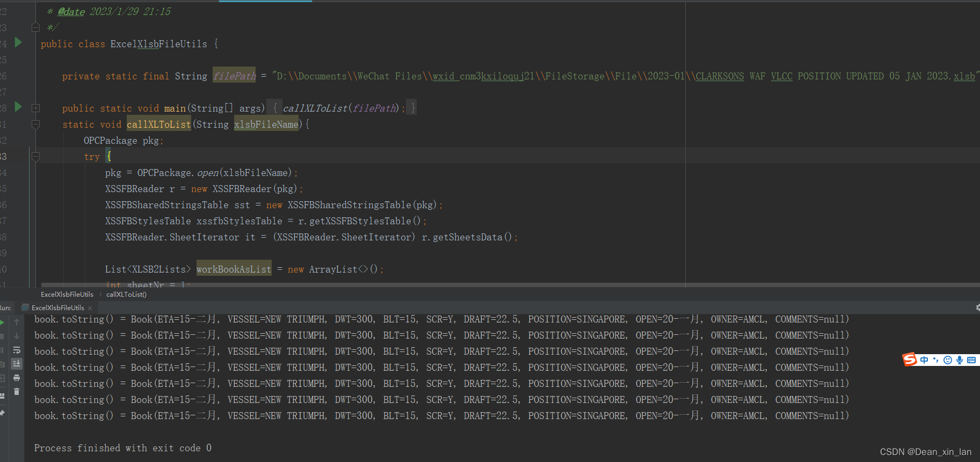
Task: Click the xssfbStylesTable variable
Action: click(239, 221)
